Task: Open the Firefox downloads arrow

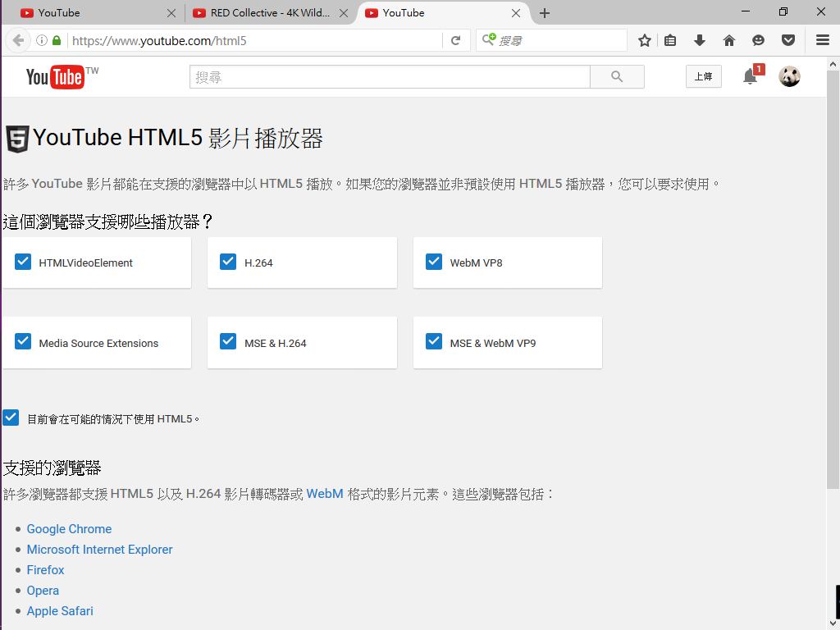Action: pyautogui.click(x=700, y=40)
